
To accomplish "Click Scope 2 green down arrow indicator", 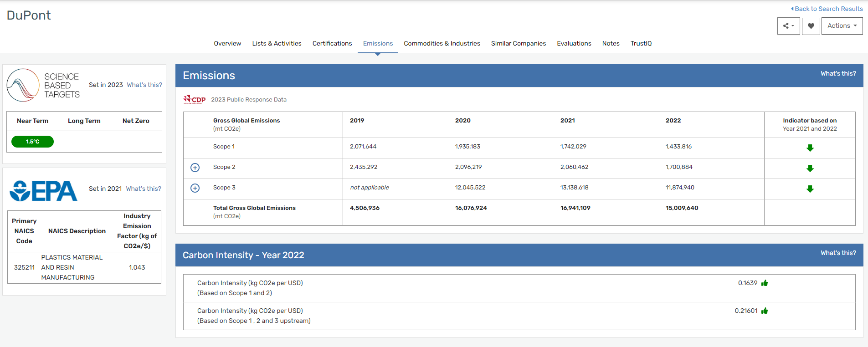I will click(x=810, y=168).
